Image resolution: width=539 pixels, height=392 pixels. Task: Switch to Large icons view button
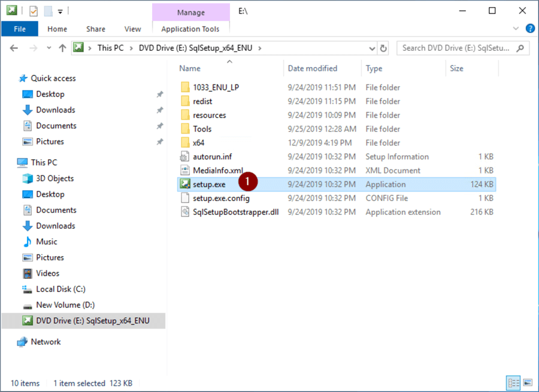point(528,383)
